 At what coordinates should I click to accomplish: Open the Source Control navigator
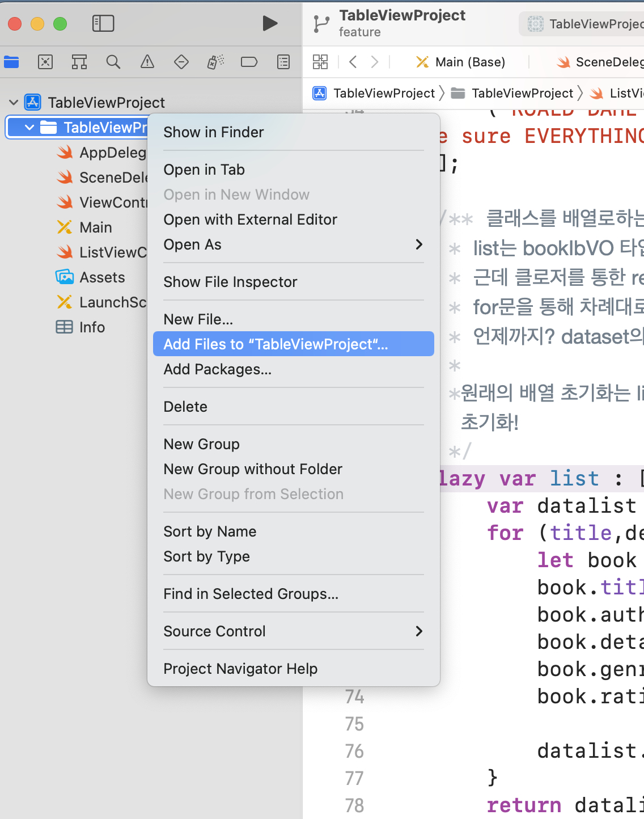(45, 62)
